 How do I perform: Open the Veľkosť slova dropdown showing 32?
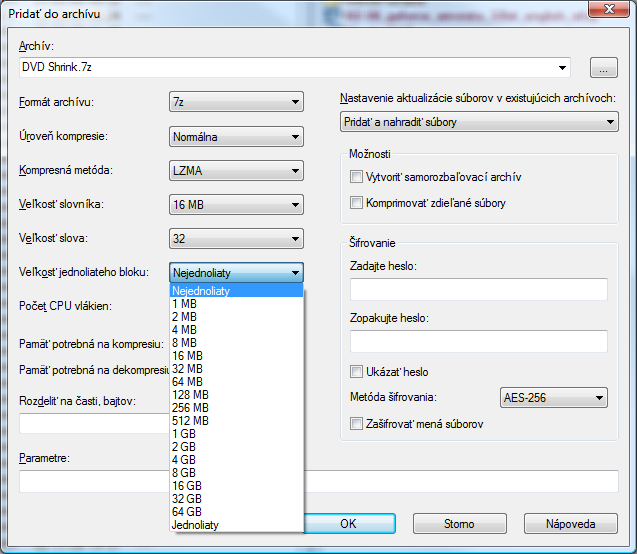(236, 239)
